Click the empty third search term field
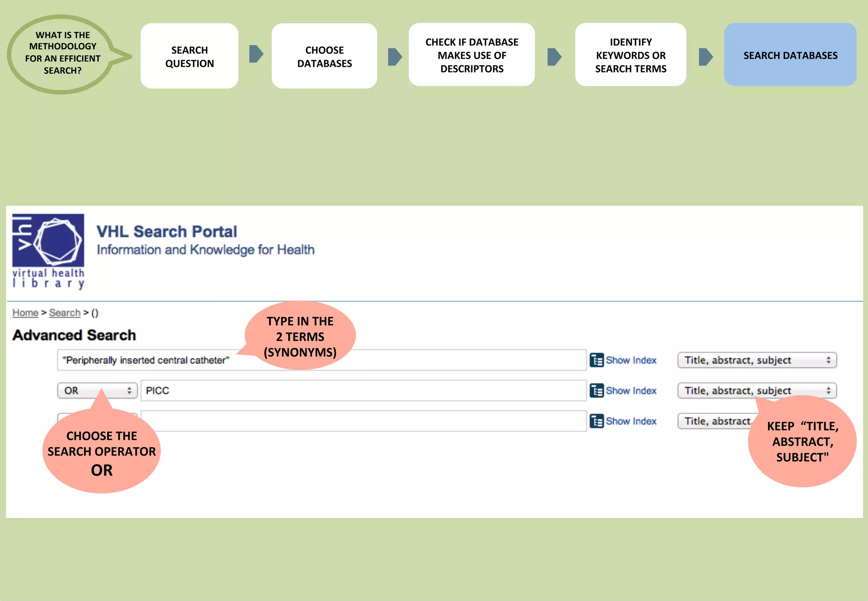This screenshot has height=601, width=868. coord(364,421)
